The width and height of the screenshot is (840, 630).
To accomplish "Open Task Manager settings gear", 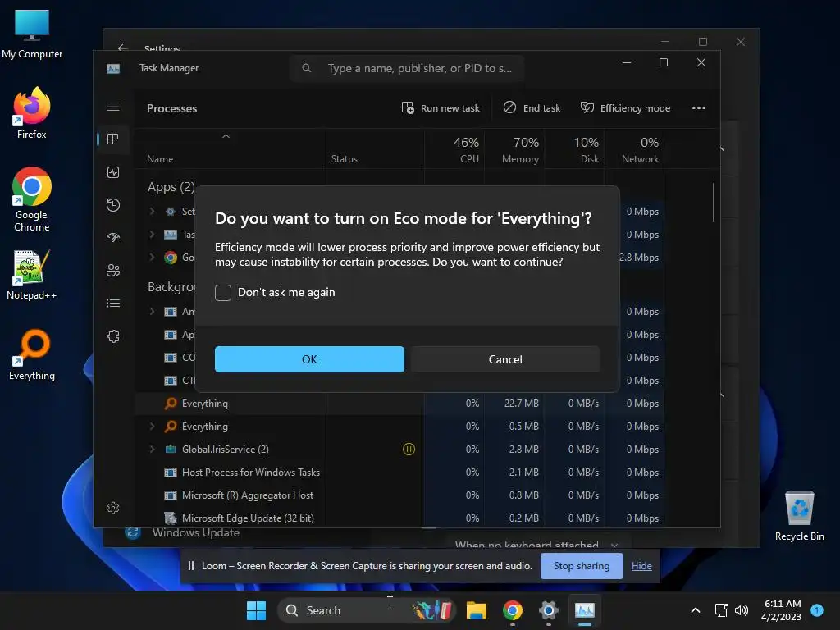I will pos(113,507).
